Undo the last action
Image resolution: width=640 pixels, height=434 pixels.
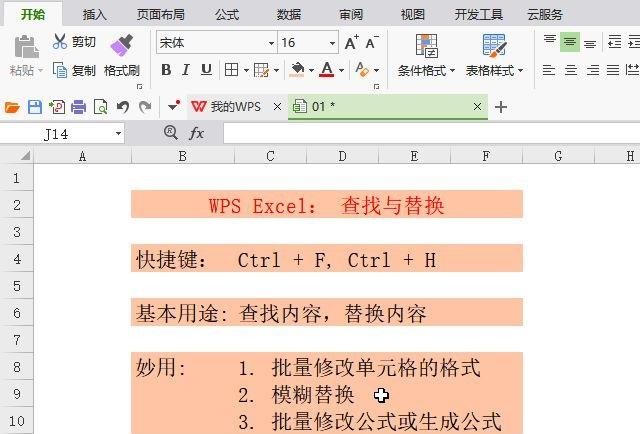click(123, 107)
